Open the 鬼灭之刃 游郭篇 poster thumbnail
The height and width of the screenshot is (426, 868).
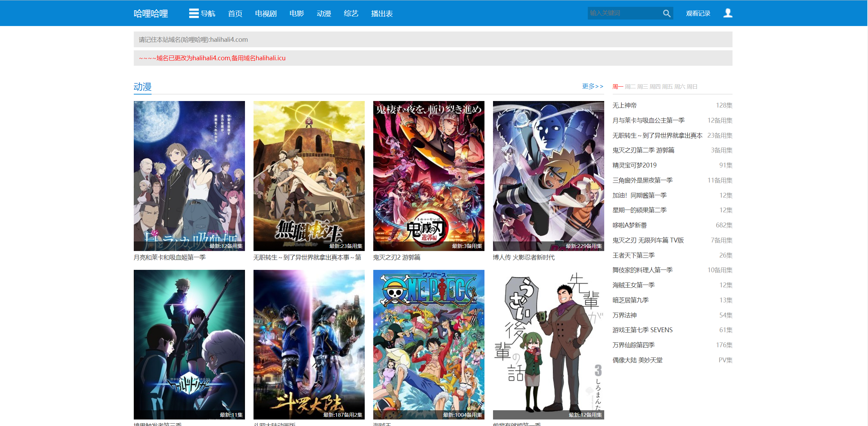point(429,176)
